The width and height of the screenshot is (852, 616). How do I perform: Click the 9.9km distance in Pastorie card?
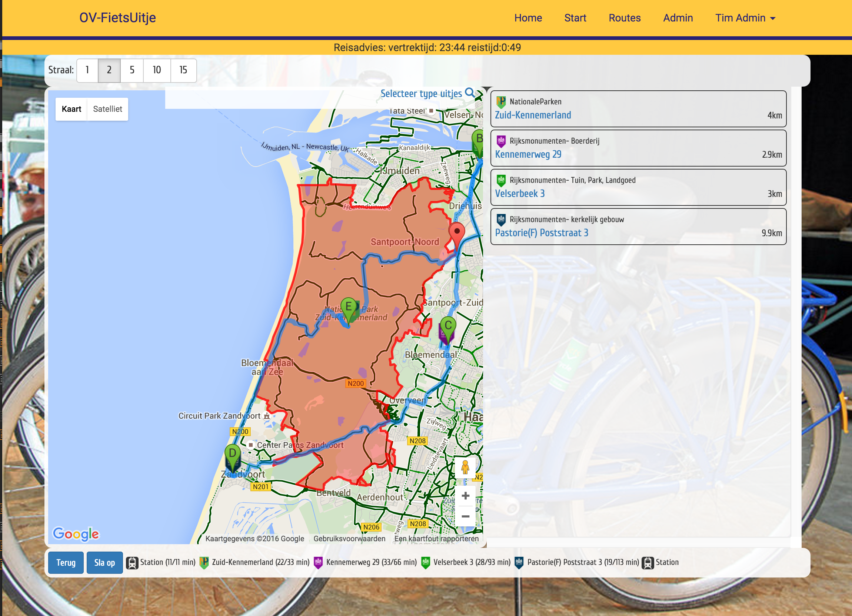click(772, 233)
